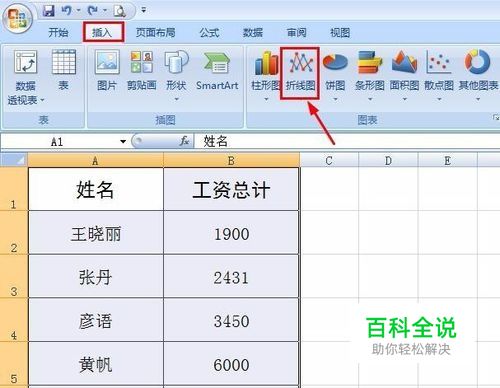The height and width of the screenshot is (388, 500).
Task: Insert a 数据透视表 pivot table
Action: click(25, 77)
